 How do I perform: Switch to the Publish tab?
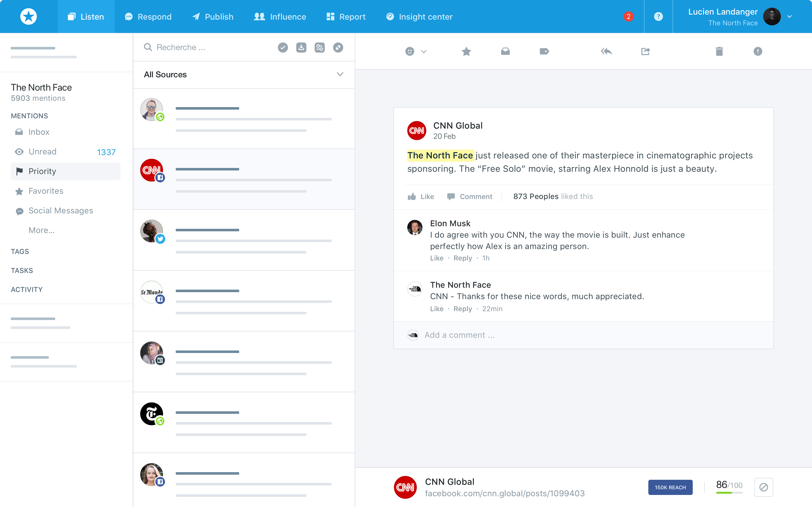213,16
